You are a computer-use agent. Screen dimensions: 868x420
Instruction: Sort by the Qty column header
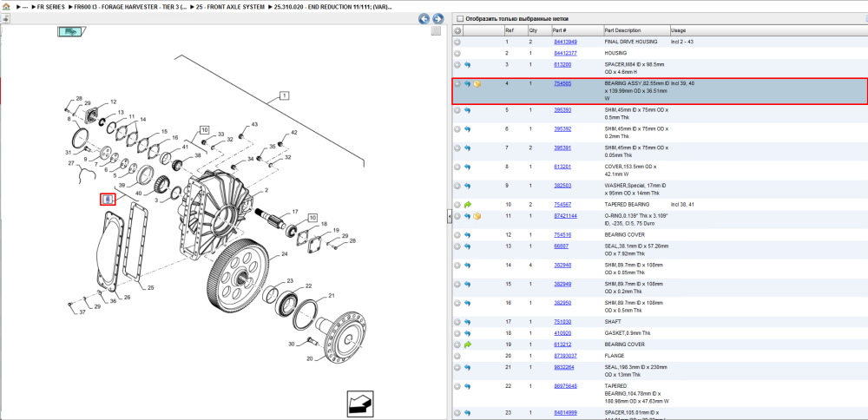point(533,30)
